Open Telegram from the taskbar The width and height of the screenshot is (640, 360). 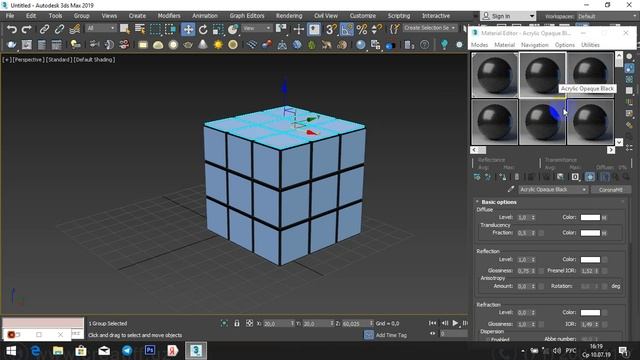tap(127, 351)
